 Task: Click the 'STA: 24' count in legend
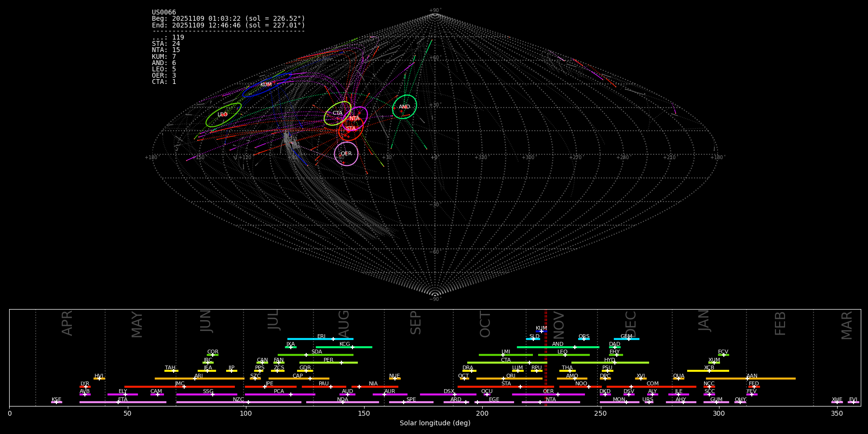tap(166, 44)
